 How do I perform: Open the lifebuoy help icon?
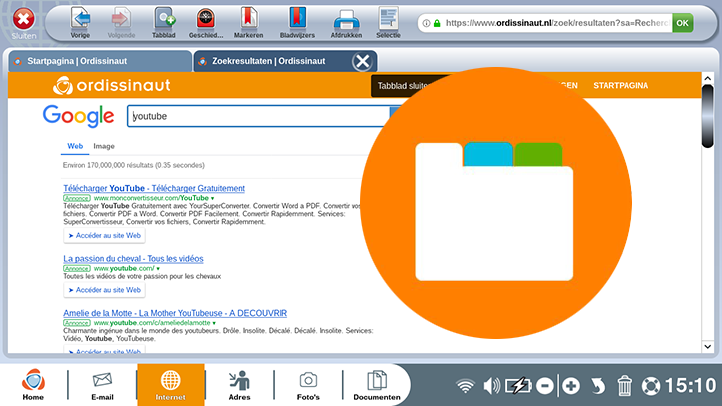(651, 386)
